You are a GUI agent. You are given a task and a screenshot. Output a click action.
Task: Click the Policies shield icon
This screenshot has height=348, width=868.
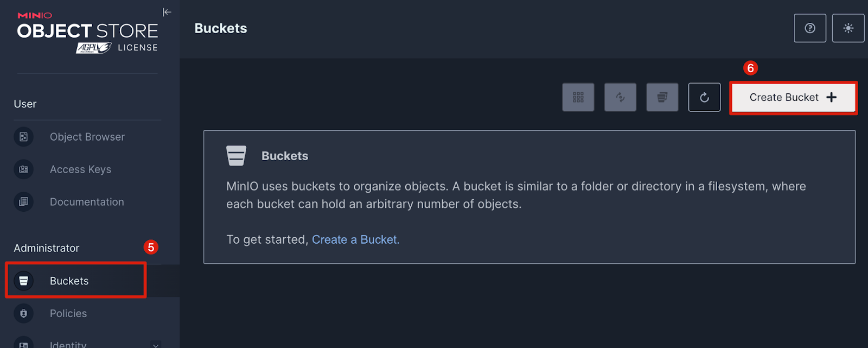pyautogui.click(x=24, y=313)
